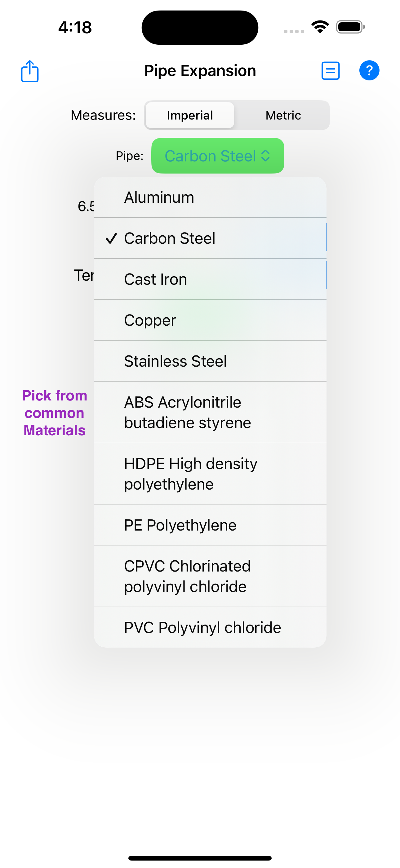
Task: Tap the Pick from common Materials text
Action: (x=55, y=413)
